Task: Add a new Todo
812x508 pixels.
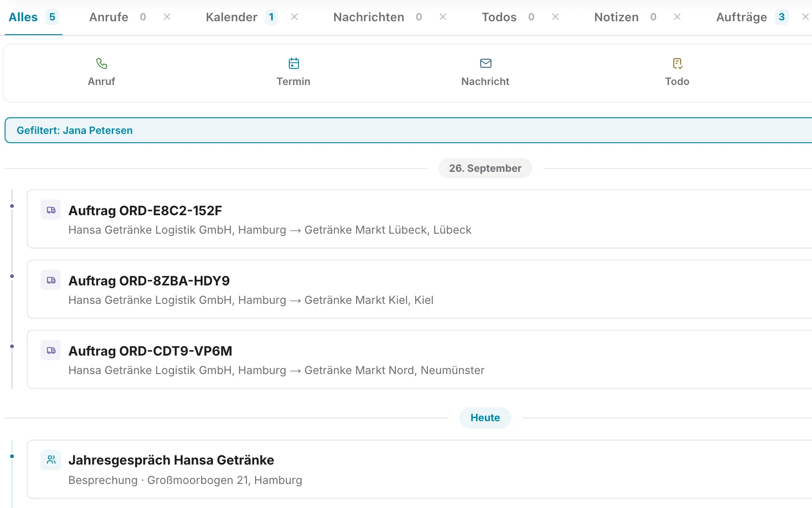Action: [x=677, y=73]
